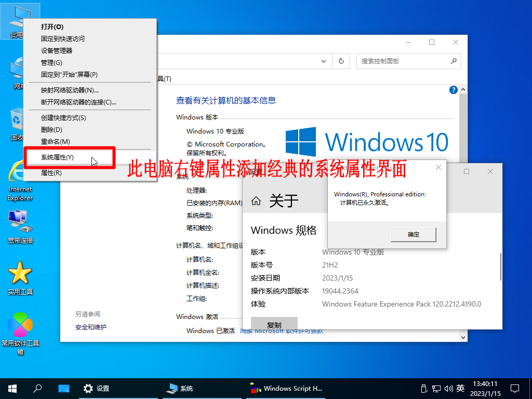Click the network icon in system tray
532x399 pixels.
(x=436, y=389)
